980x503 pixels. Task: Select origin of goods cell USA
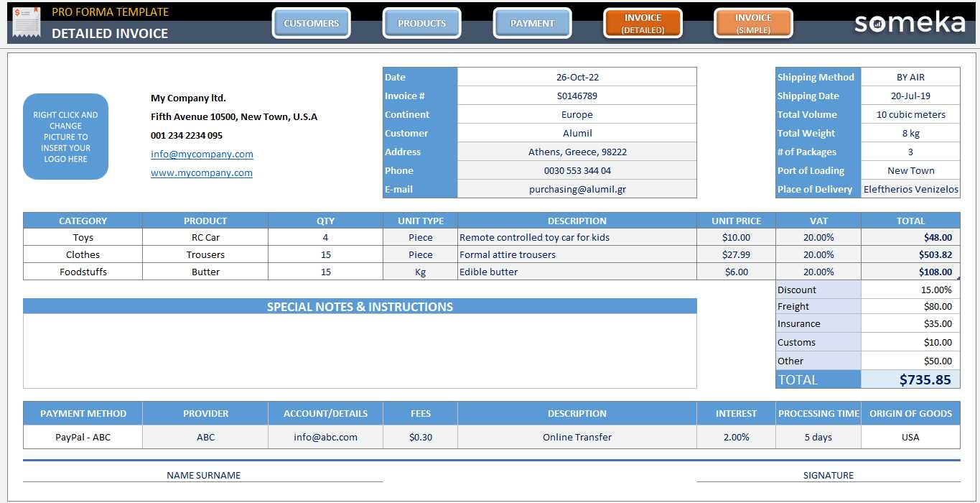[910, 437]
